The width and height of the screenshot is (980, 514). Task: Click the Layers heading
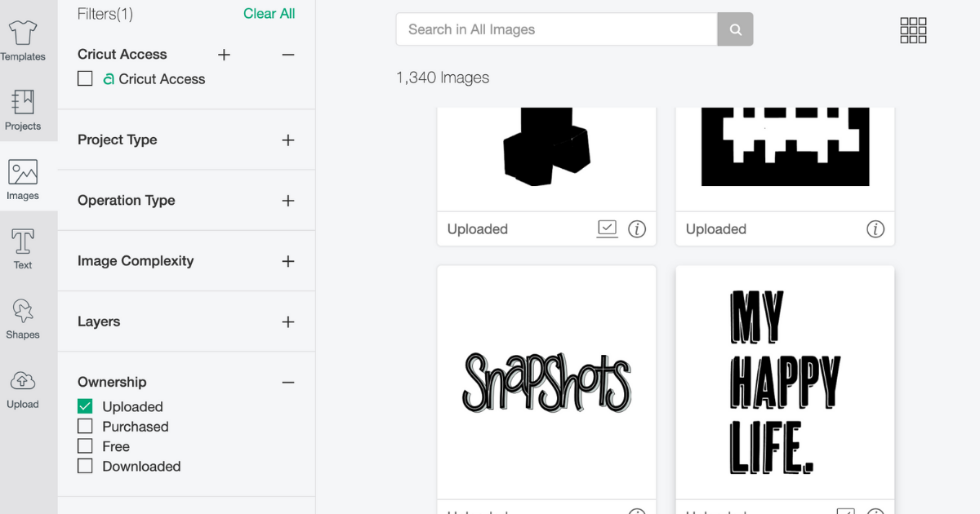coord(99,321)
